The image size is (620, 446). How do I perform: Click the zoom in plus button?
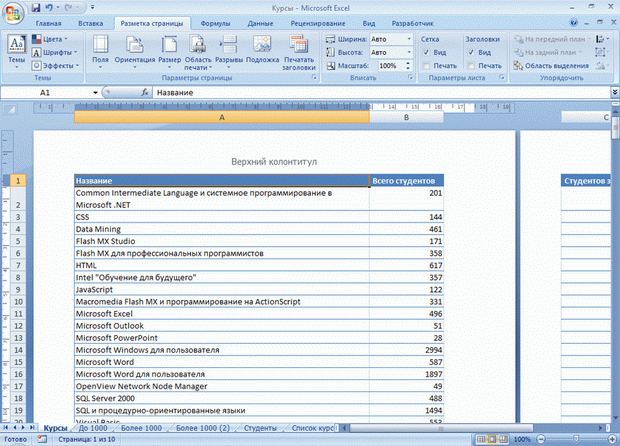click(612, 439)
